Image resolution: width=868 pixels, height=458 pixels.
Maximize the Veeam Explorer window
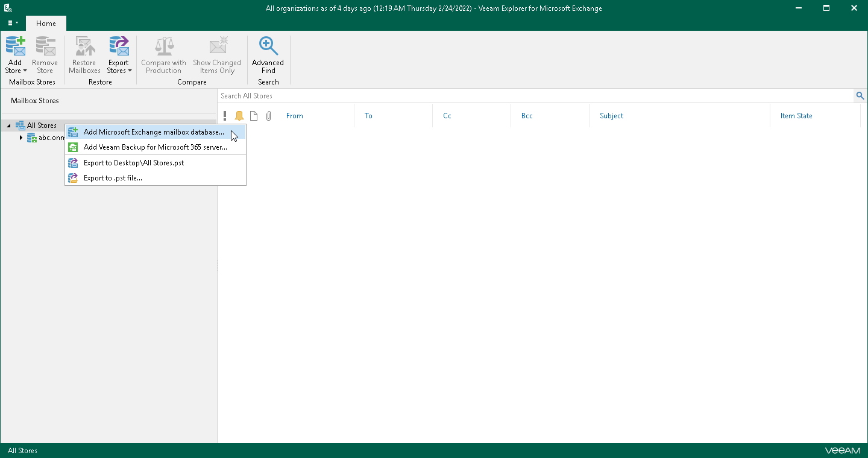pos(826,8)
